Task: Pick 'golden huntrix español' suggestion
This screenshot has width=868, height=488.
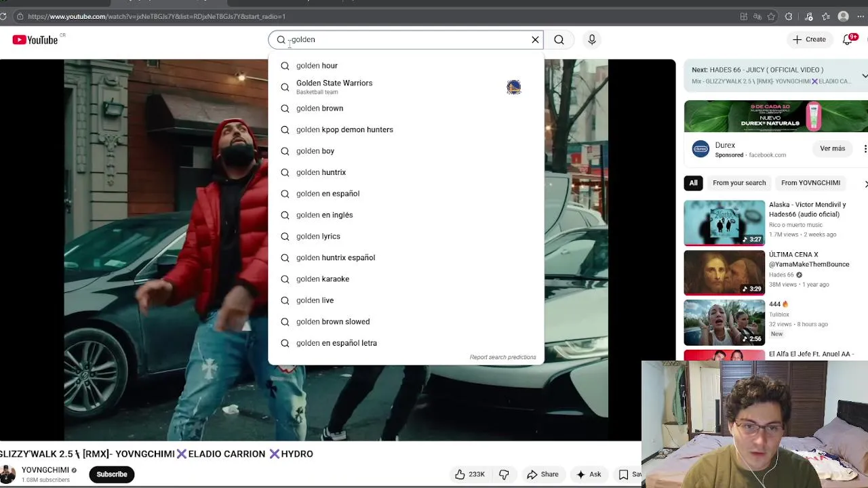Action: [x=406, y=258]
